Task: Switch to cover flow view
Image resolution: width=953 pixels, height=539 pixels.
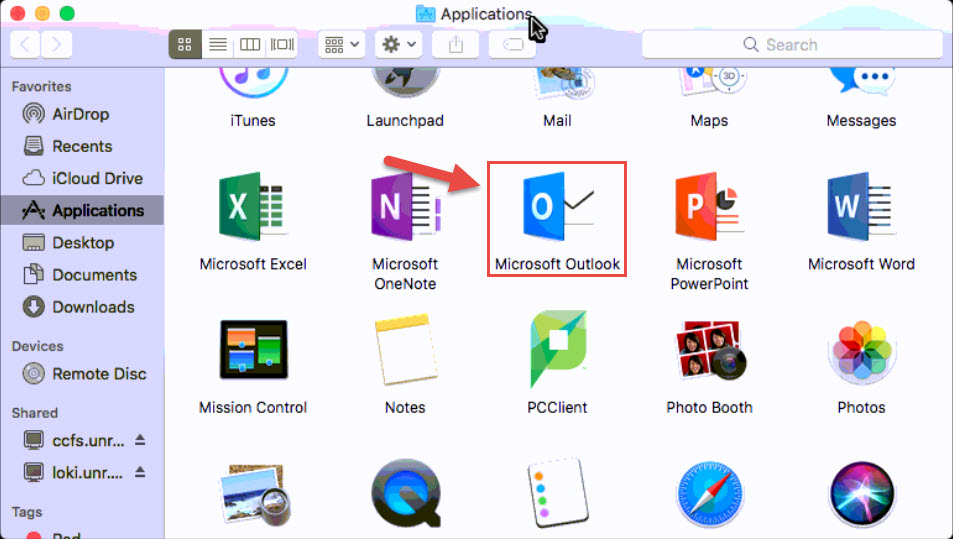Action: click(282, 44)
